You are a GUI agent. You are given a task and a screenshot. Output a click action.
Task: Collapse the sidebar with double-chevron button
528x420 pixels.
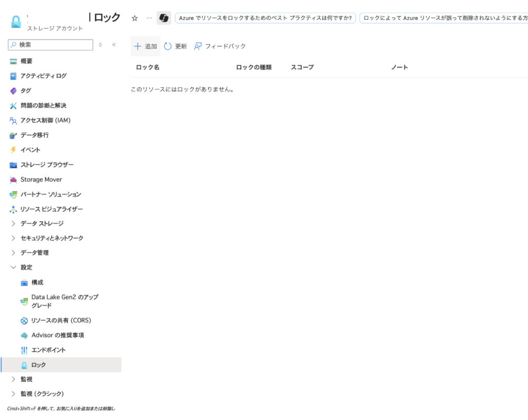pyautogui.click(x=114, y=45)
